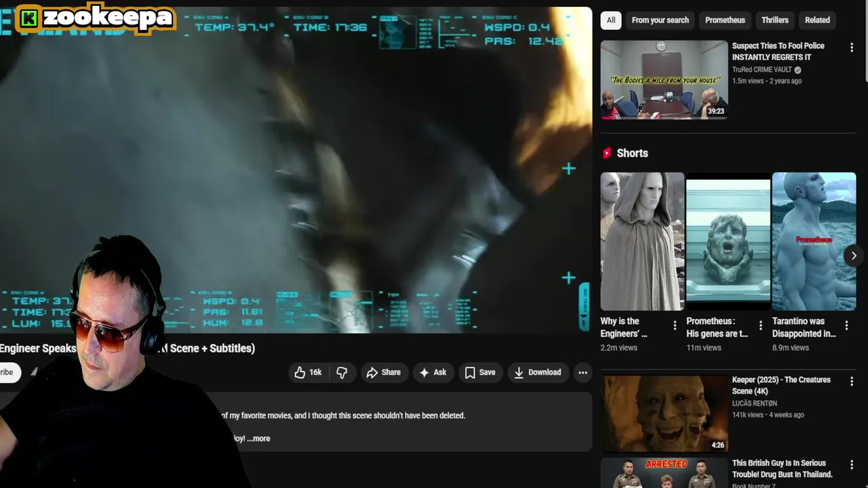Open Why is the Engineers' short thumbnail
The height and width of the screenshot is (488, 868).
pos(642,241)
